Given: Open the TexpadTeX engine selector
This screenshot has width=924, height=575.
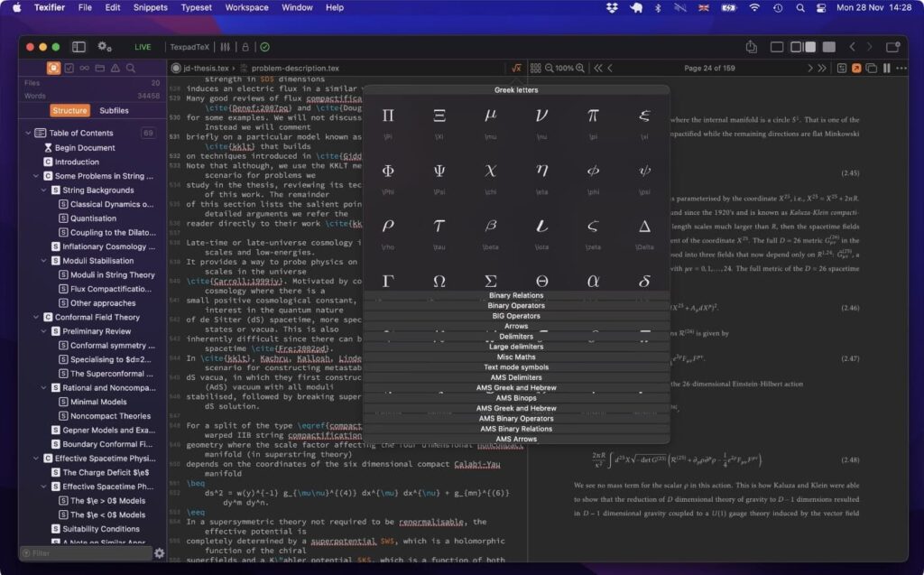Looking at the screenshot, I should pos(191,46).
